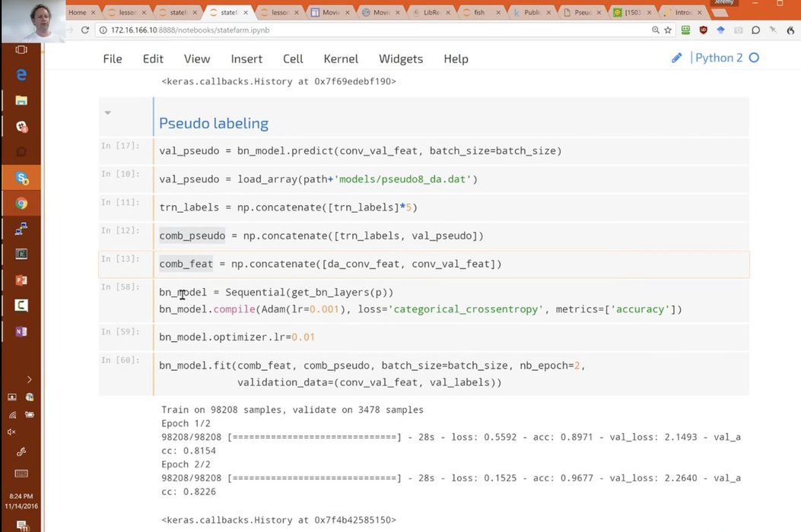Screen dimensions: 801x532
Task: Reload the page with the refresh icon
Action: (85, 30)
